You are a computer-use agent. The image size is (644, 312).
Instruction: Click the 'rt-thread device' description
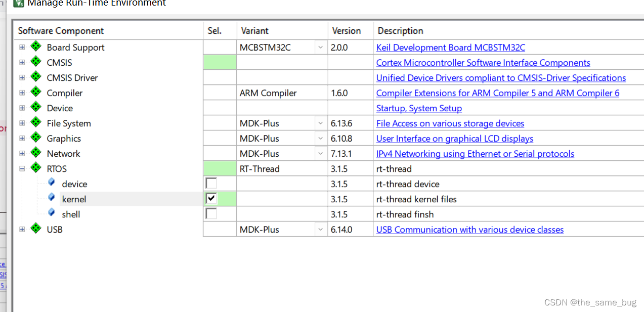coord(408,184)
